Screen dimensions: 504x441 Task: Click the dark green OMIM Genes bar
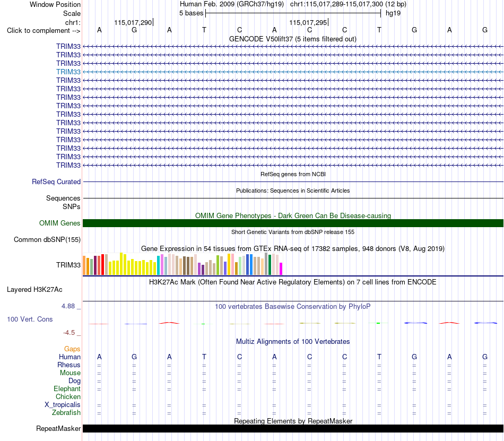pos(293,223)
